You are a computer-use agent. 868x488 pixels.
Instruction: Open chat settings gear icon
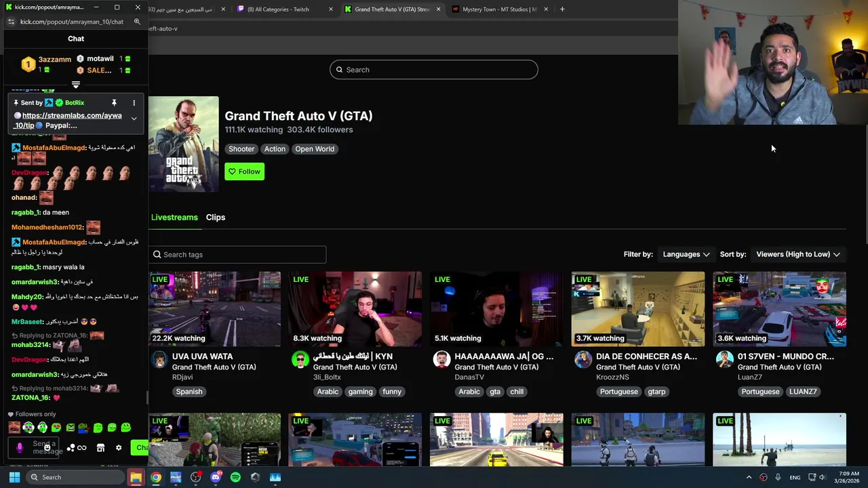click(x=119, y=447)
